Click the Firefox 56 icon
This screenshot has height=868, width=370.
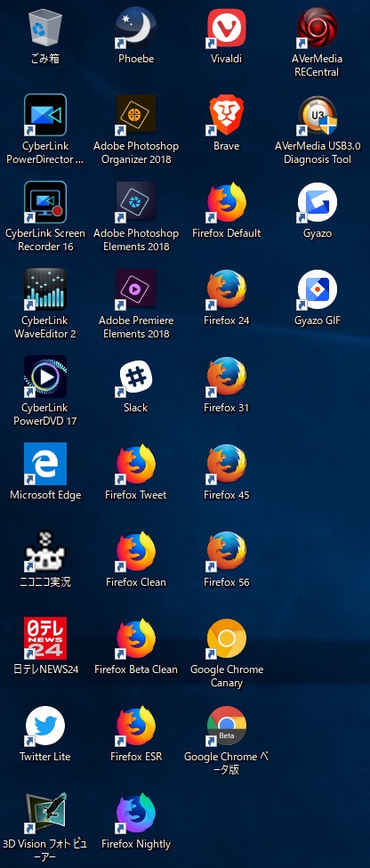coord(227,551)
